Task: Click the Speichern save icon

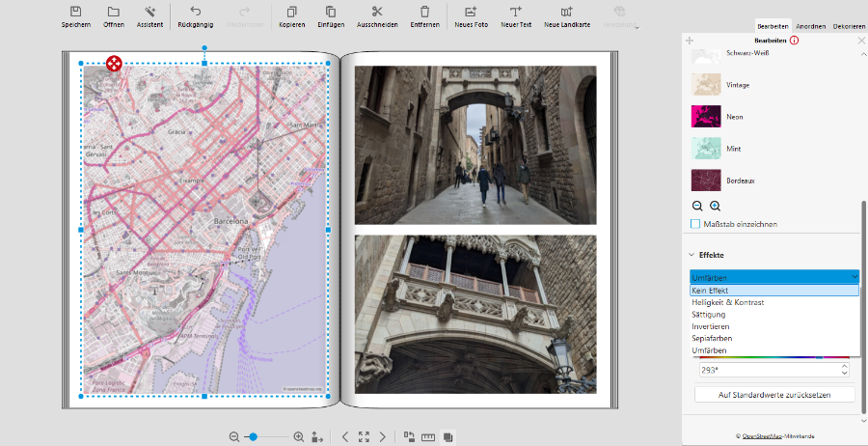Action: (x=75, y=12)
